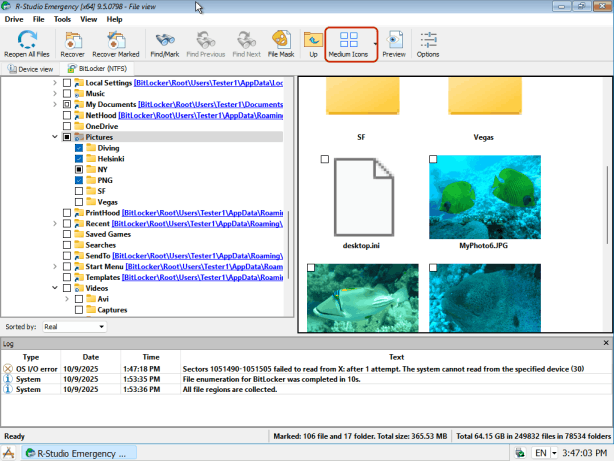Select the Helsinki folder in the tree
Image resolution: width=614 pixels, height=461 pixels.
112,159
